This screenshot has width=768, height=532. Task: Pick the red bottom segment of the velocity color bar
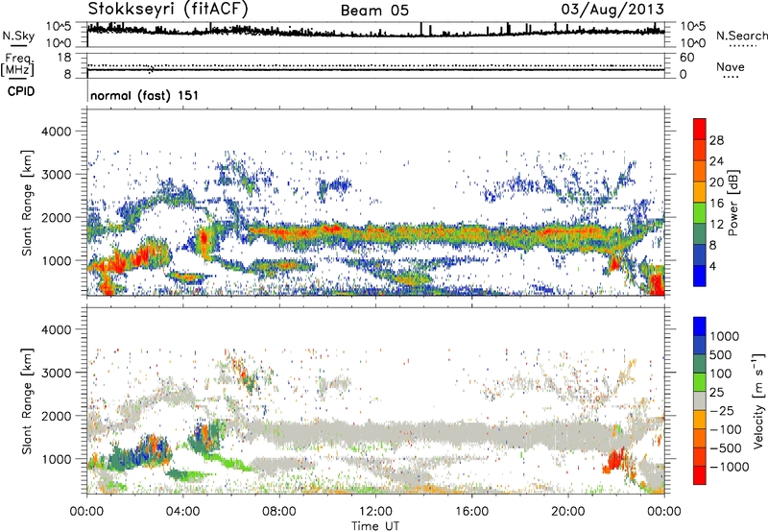point(700,475)
